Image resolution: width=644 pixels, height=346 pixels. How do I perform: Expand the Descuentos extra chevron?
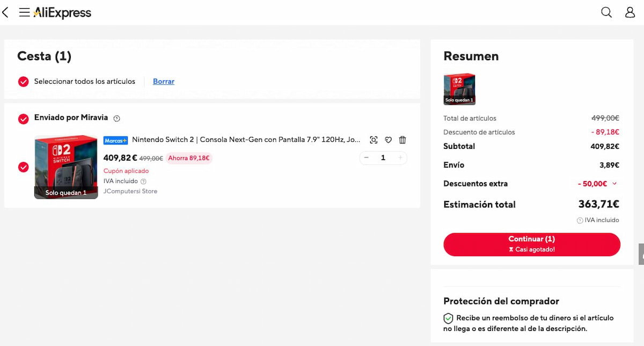pyautogui.click(x=614, y=184)
